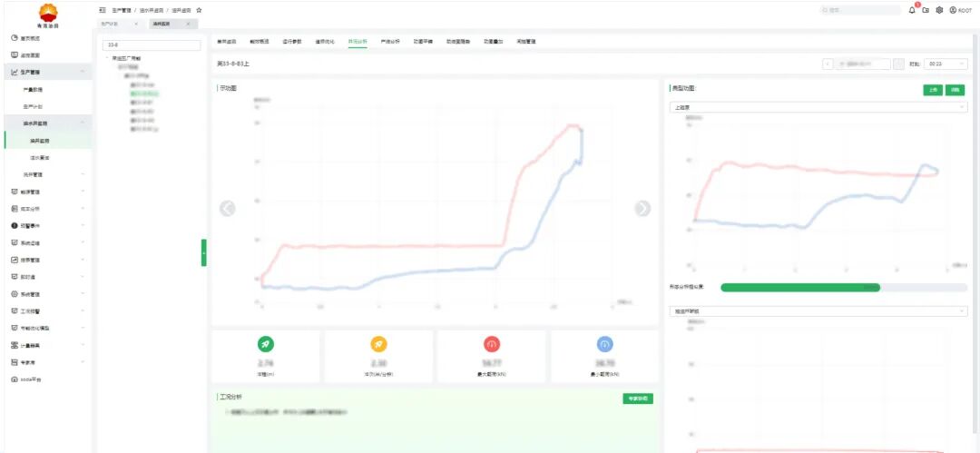Viewport: 980px width, 453px height.
Task: Click the green button in 工况分析 panel
Action: click(638, 399)
